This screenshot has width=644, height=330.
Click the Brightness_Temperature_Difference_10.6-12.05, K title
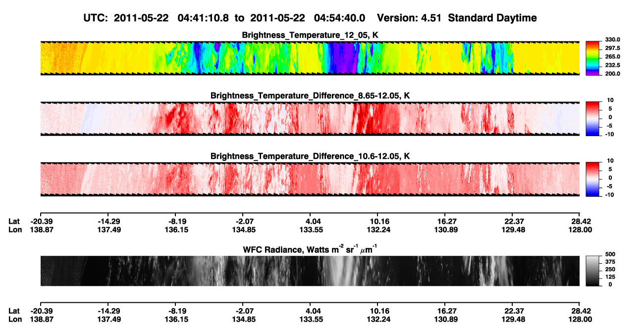[x=310, y=156]
